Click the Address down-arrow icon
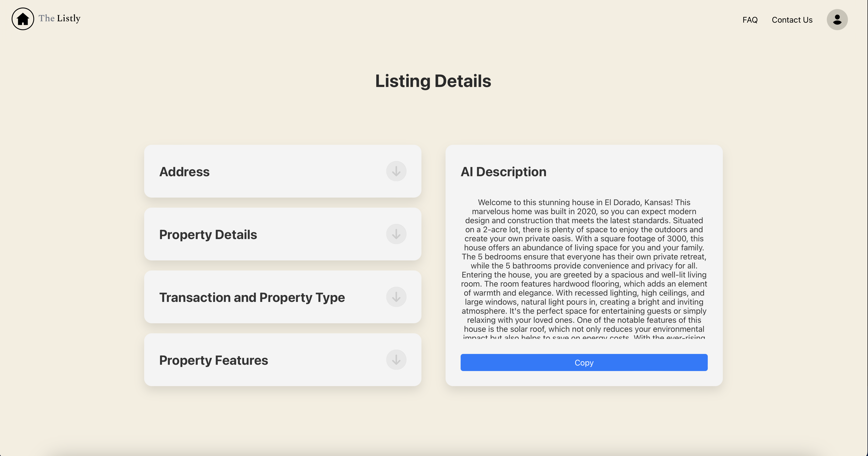The width and height of the screenshot is (868, 456). coord(396,171)
